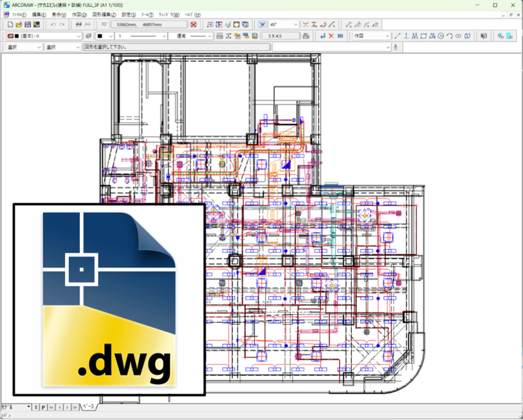Select the diagonal line drawing tool

pos(397,36)
